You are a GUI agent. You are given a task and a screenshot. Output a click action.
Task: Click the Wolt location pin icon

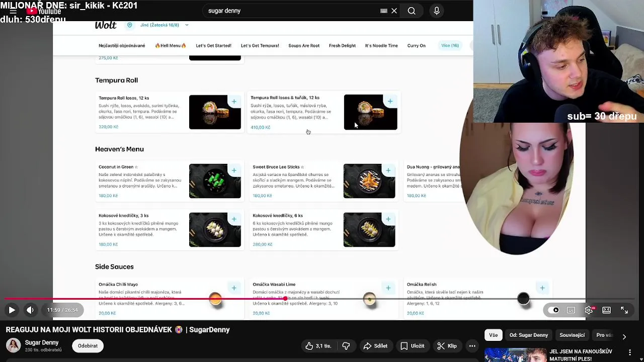point(130,25)
